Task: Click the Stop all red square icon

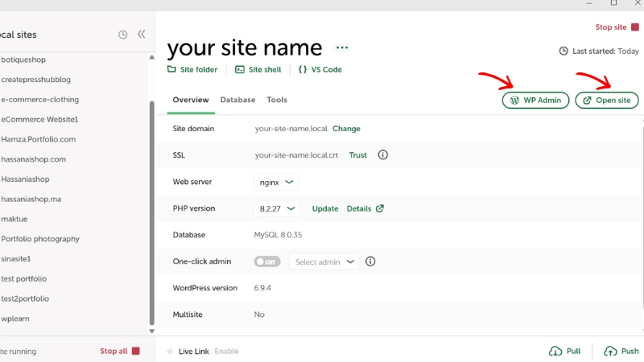Action: [x=135, y=351]
